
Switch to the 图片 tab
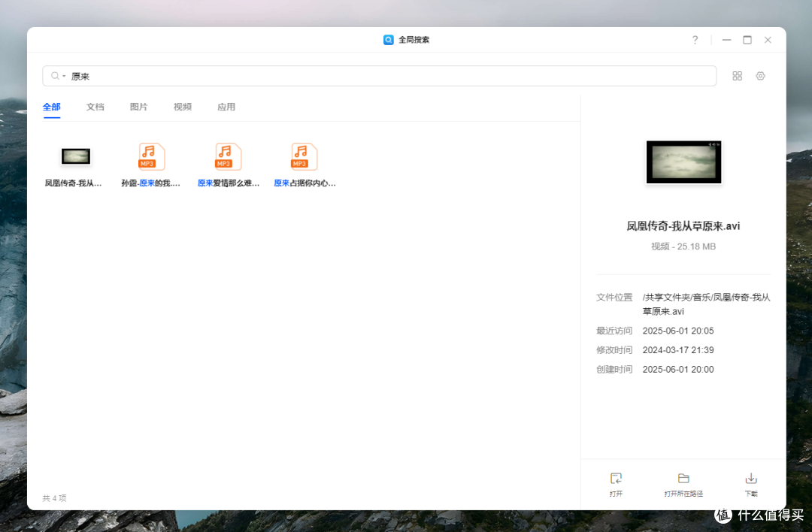click(x=139, y=107)
